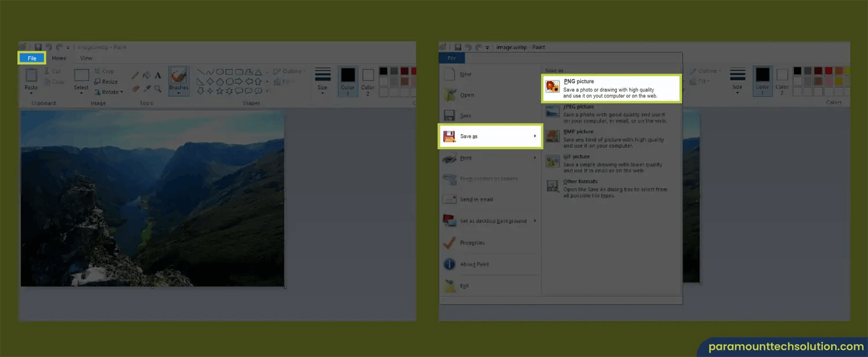Open About Paint from the File menu

click(x=490, y=264)
